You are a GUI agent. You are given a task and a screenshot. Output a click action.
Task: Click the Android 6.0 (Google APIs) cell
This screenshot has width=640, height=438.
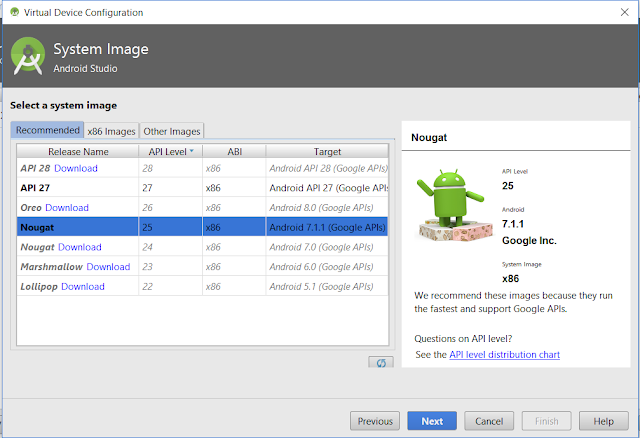tap(327, 267)
